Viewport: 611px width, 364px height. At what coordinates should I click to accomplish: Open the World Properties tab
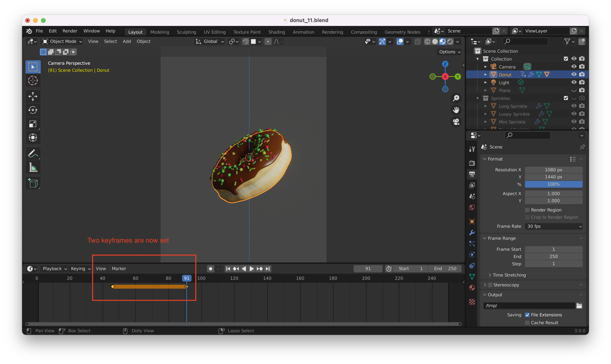(472, 207)
